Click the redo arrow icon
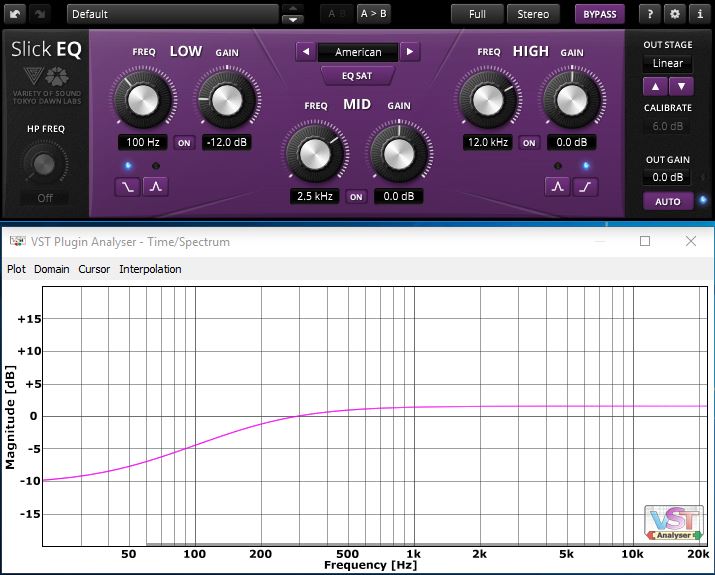 40,14
